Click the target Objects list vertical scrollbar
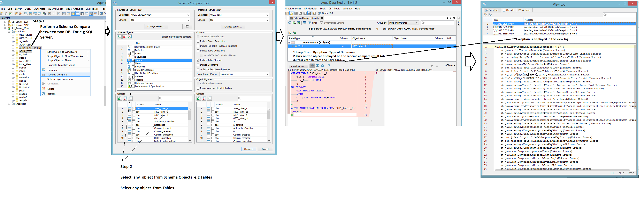This screenshot has width=644, height=205. (x=269, y=125)
